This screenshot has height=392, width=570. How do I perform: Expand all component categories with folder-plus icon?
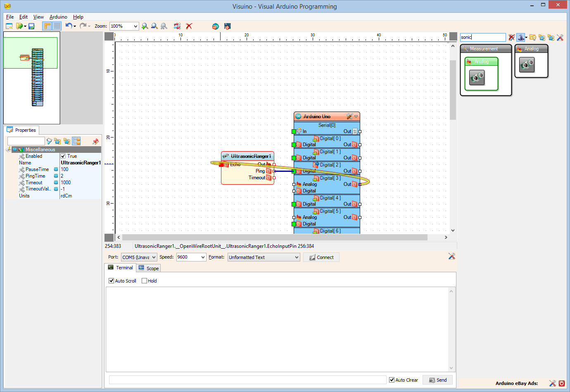click(542, 37)
